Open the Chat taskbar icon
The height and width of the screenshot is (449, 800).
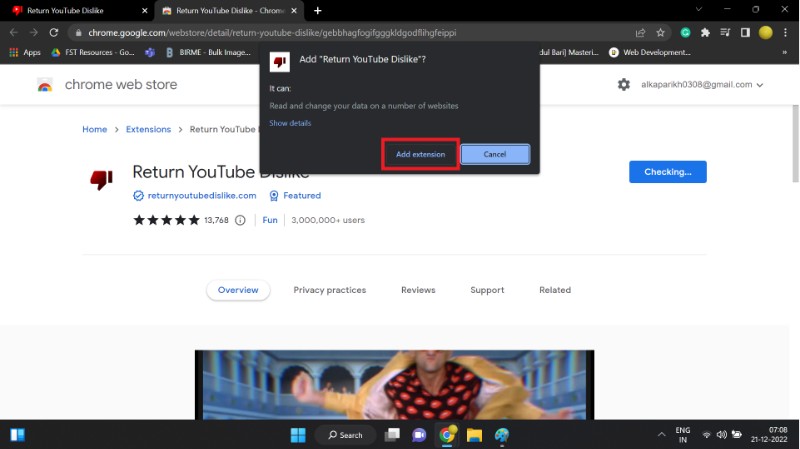pos(419,435)
